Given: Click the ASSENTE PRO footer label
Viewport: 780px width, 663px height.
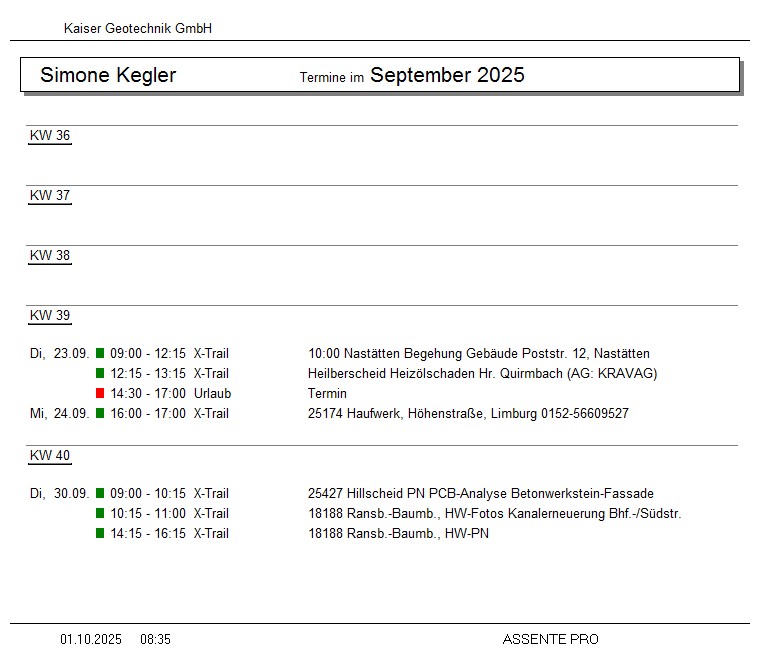Looking at the screenshot, I should pyautogui.click(x=550, y=640).
